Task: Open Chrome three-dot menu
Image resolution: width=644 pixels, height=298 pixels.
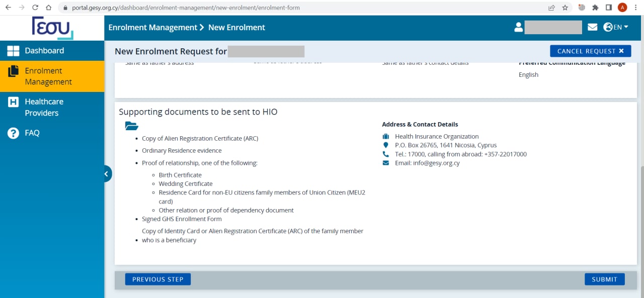Action: 636,8
